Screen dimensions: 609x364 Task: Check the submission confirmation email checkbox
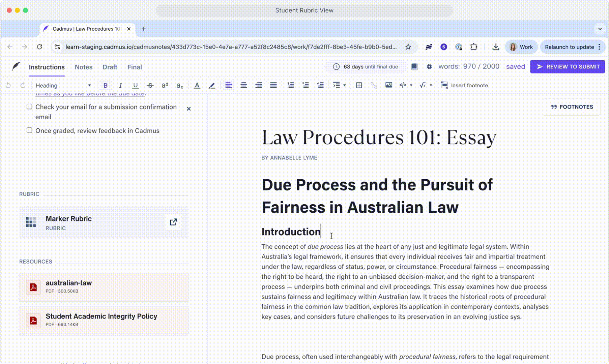[x=29, y=107]
